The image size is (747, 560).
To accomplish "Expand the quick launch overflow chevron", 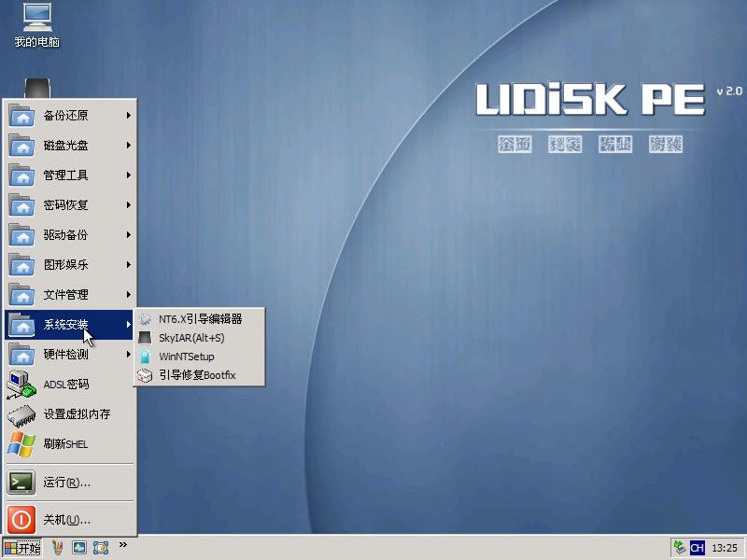I will 123,545.
